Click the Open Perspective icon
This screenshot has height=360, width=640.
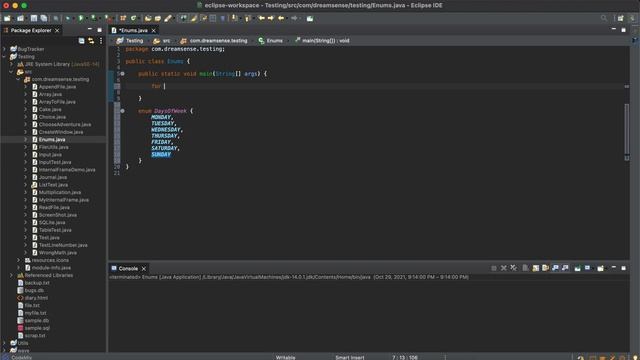[621, 18]
